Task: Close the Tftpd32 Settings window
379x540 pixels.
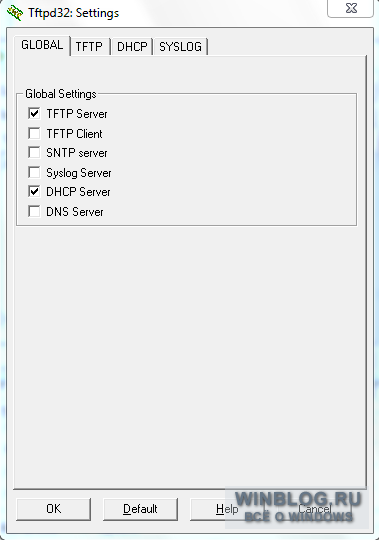Action: pyautogui.click(x=350, y=8)
